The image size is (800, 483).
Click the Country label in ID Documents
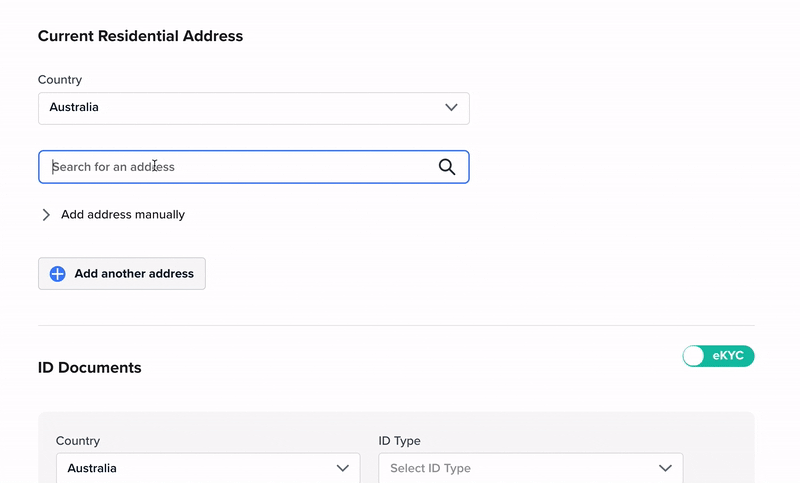pyautogui.click(x=78, y=441)
